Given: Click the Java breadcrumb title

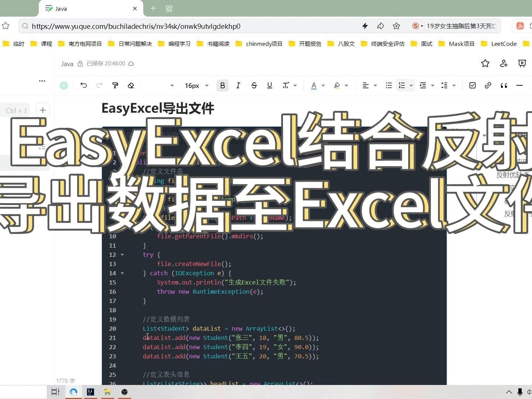Looking at the screenshot, I should coord(67,64).
